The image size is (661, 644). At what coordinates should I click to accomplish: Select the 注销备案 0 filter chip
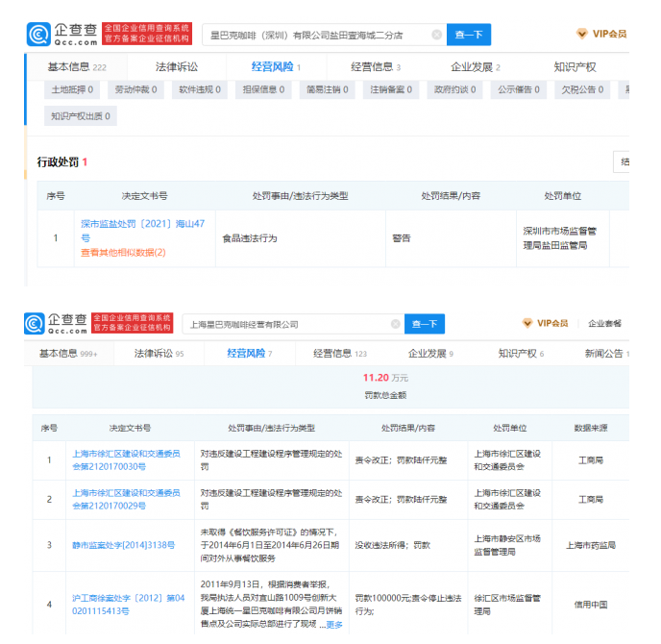pos(391,89)
